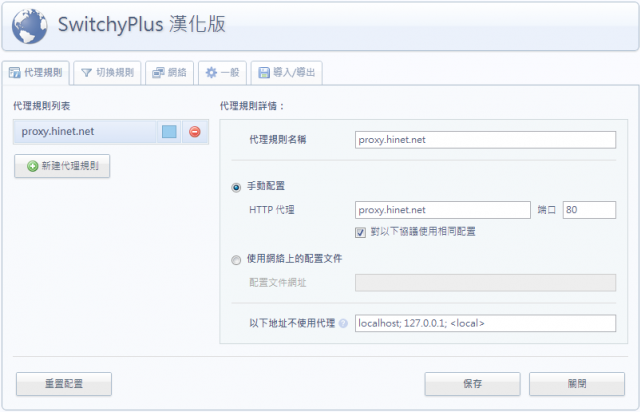Click the 關閉 button
Image resolution: width=640 pixels, height=412 pixels.
[x=577, y=384]
